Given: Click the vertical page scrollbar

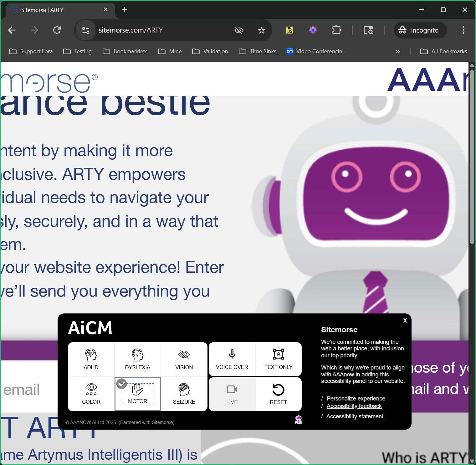Looking at the screenshot, I should 472,157.
